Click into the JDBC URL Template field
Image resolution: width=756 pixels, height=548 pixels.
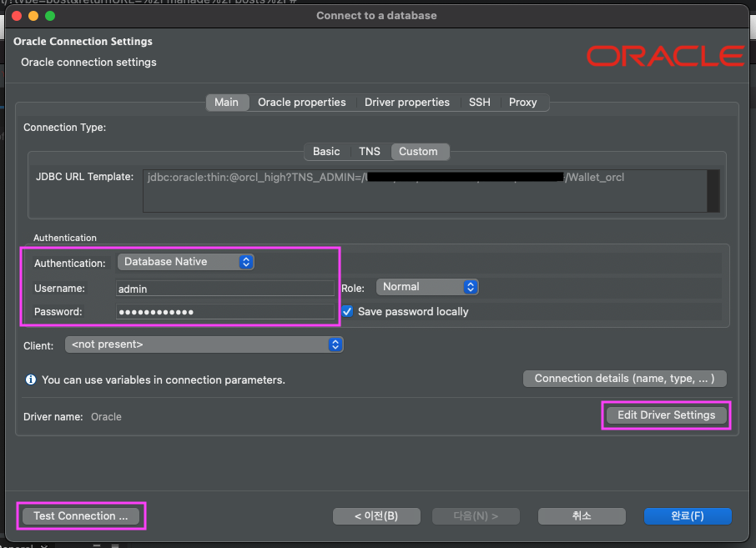[x=425, y=191]
